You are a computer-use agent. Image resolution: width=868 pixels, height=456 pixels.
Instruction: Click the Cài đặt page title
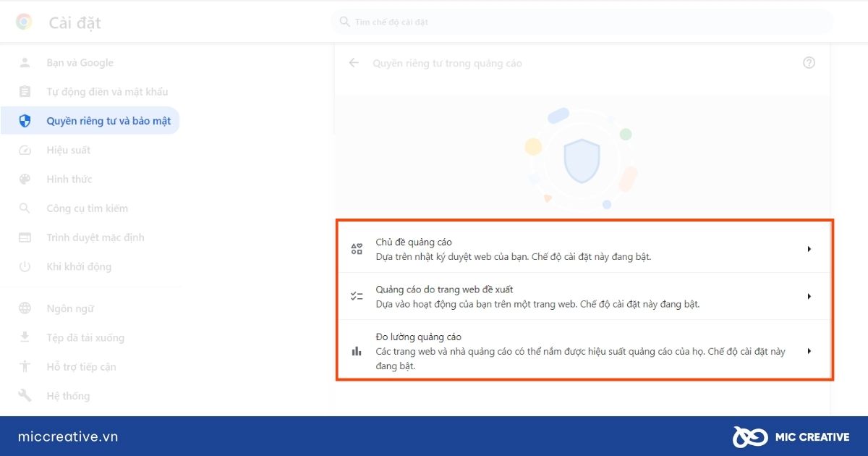pos(75,23)
